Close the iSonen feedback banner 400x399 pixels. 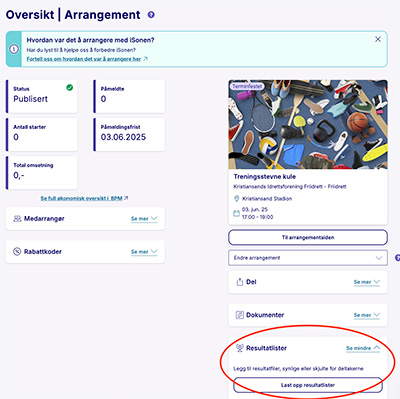pos(378,39)
